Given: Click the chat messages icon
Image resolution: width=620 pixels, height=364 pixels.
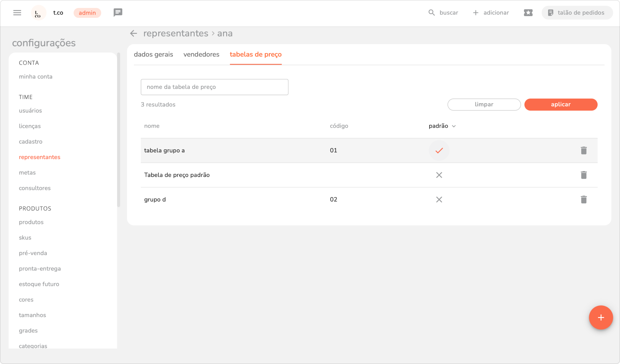Looking at the screenshot, I should (x=118, y=13).
